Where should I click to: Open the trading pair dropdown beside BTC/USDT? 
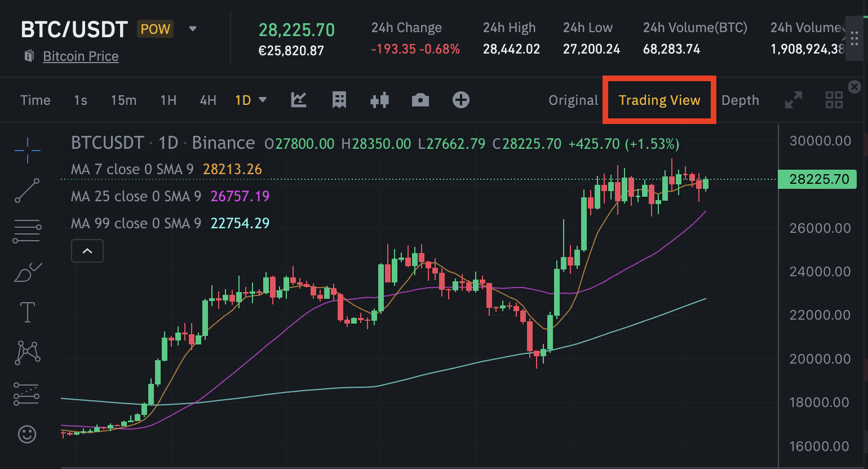tap(192, 29)
